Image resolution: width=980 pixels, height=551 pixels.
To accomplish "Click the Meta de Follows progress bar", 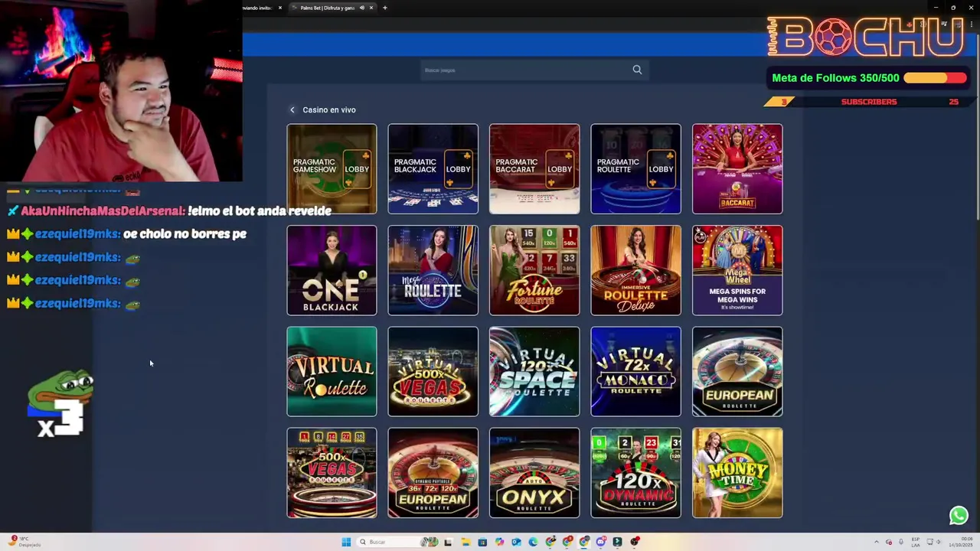I will tap(935, 78).
